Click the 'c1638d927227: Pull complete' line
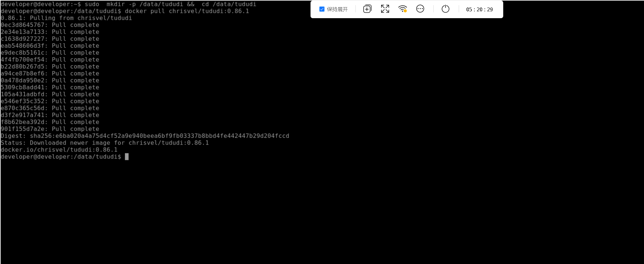 pos(50,39)
